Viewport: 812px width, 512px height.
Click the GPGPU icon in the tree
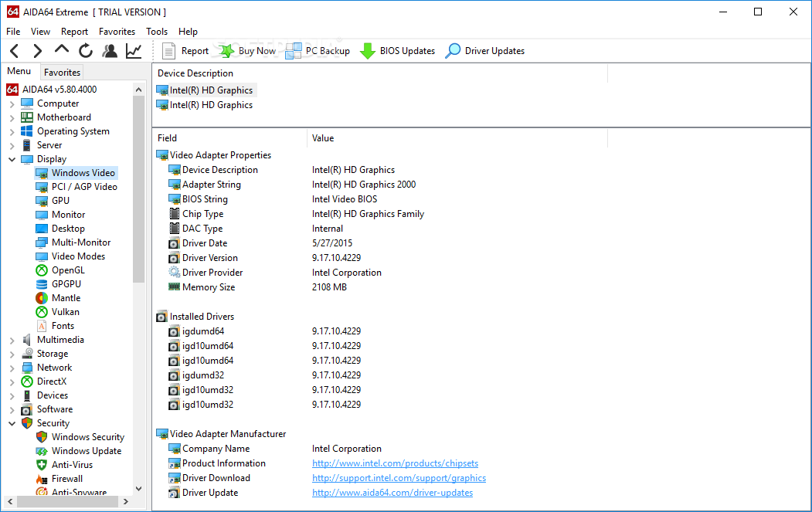42,284
